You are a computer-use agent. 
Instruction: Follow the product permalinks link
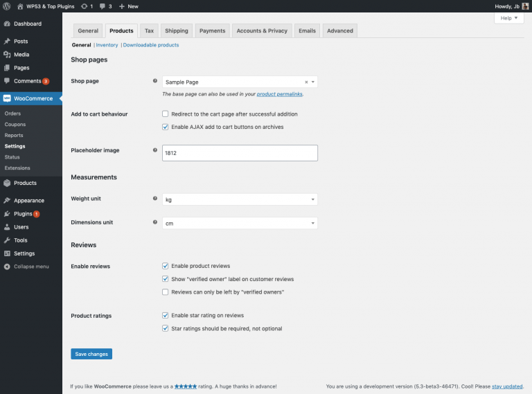pyautogui.click(x=280, y=94)
